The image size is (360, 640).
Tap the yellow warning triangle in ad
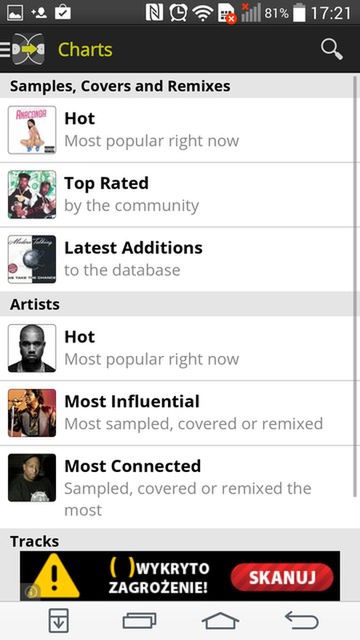coord(55,576)
